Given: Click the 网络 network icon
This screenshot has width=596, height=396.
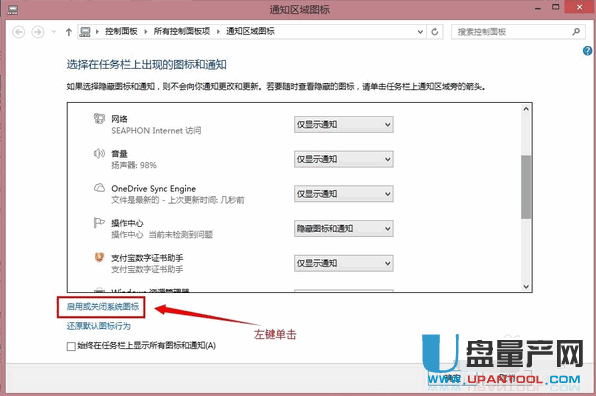Looking at the screenshot, I should pos(99,119).
